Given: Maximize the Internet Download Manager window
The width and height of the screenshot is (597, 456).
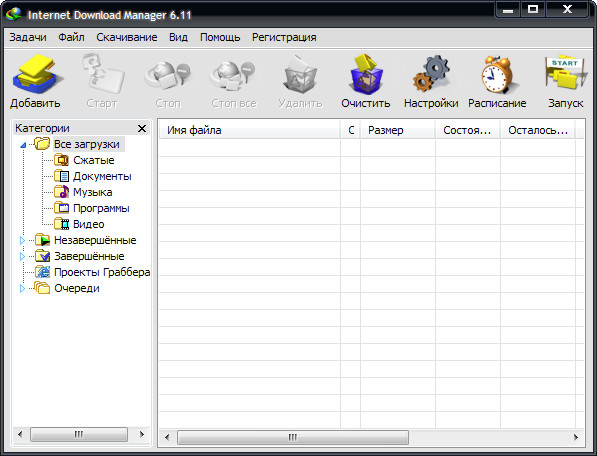Looking at the screenshot, I should [x=533, y=10].
